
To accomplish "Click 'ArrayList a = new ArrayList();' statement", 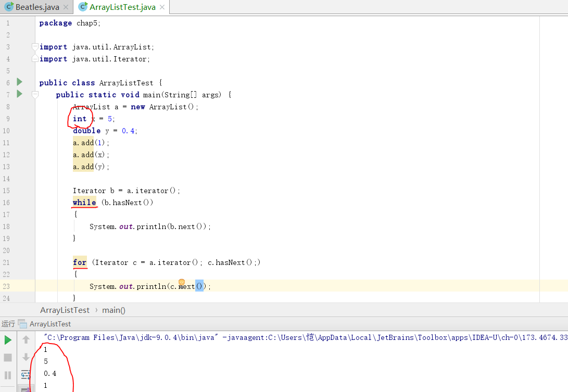I will click(x=135, y=107).
